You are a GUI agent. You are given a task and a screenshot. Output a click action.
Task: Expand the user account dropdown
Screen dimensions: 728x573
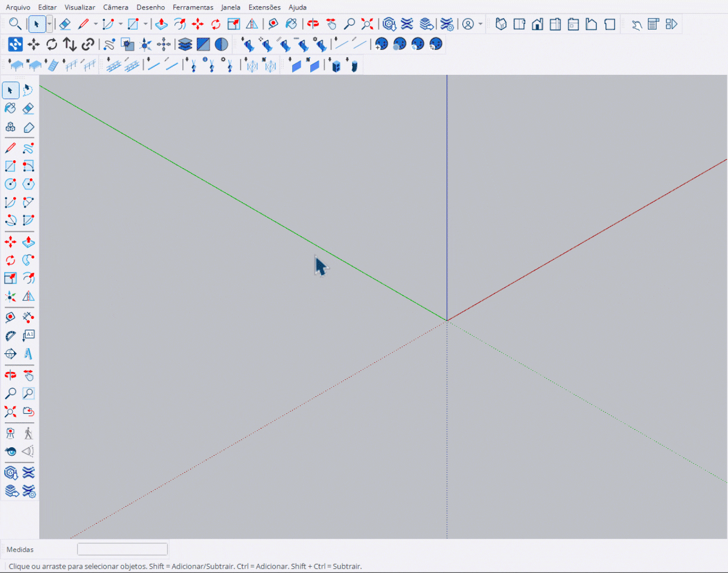[480, 24]
